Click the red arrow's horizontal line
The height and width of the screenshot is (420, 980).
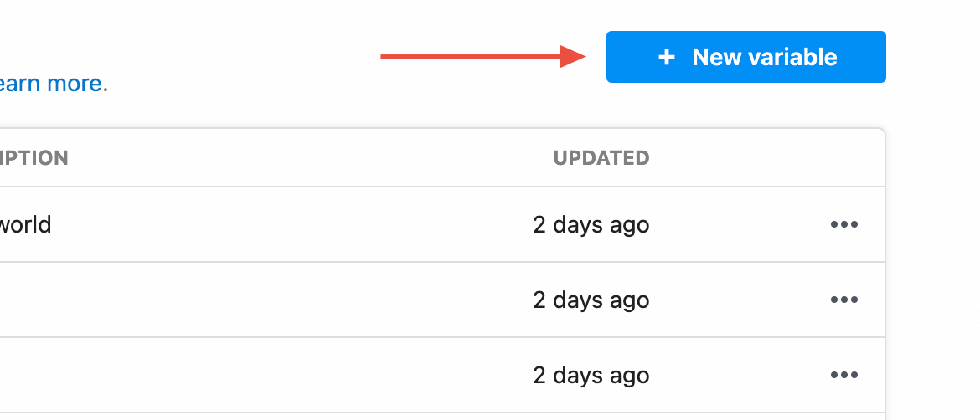[470, 56]
